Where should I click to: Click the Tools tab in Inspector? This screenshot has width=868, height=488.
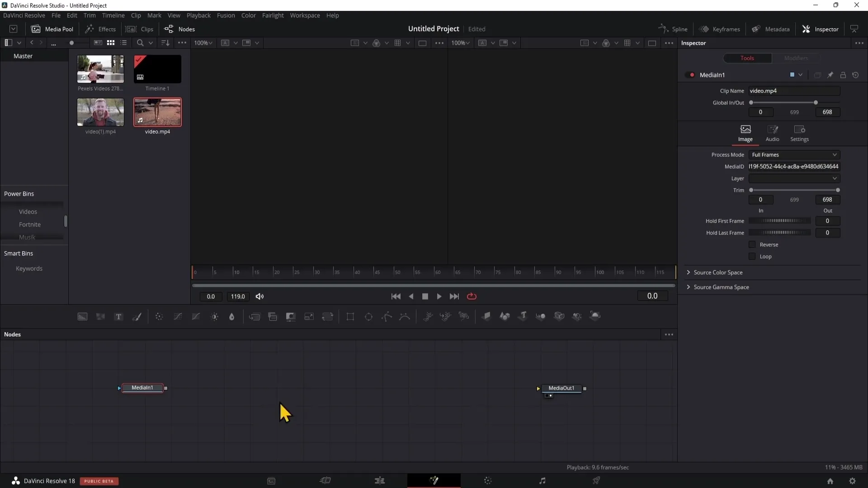(748, 58)
